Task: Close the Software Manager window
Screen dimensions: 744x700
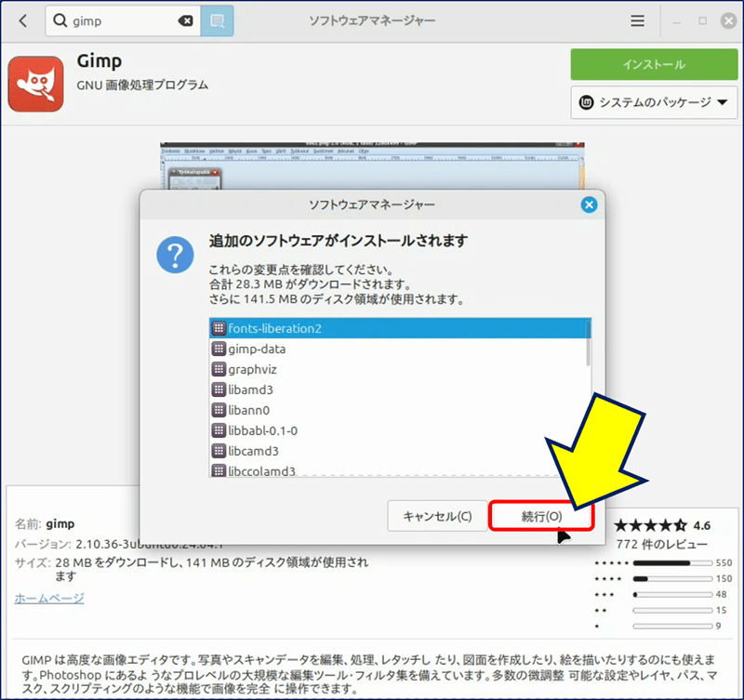Action: coord(728,20)
